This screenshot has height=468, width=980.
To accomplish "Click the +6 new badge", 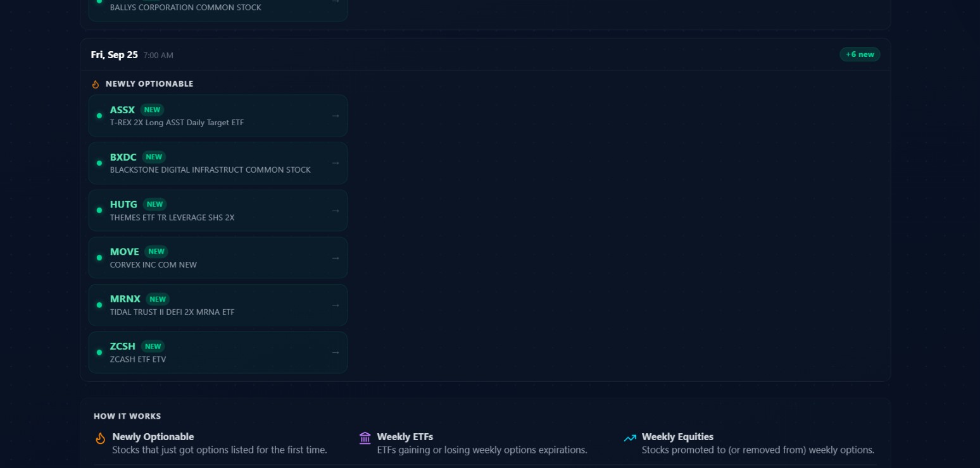I will (x=860, y=54).
